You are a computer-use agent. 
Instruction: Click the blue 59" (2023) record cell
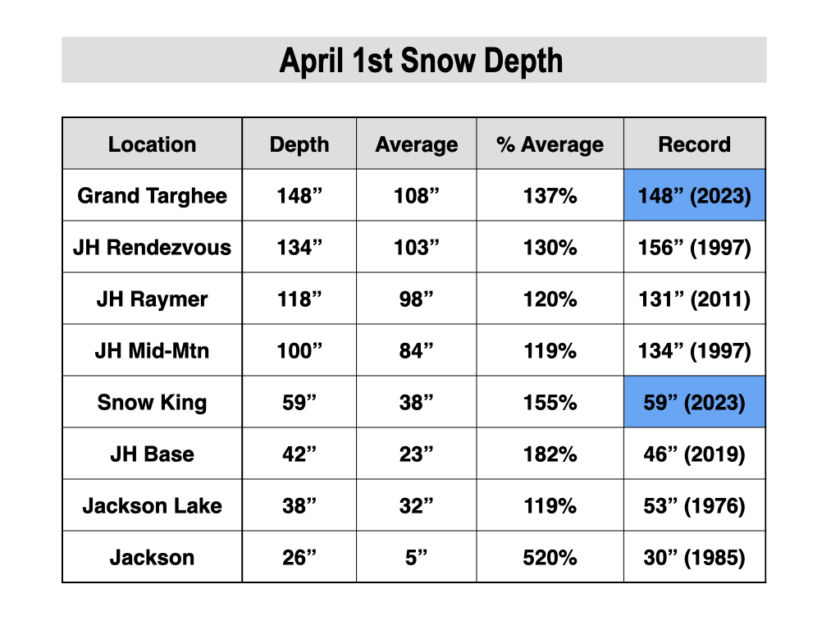[694, 402]
